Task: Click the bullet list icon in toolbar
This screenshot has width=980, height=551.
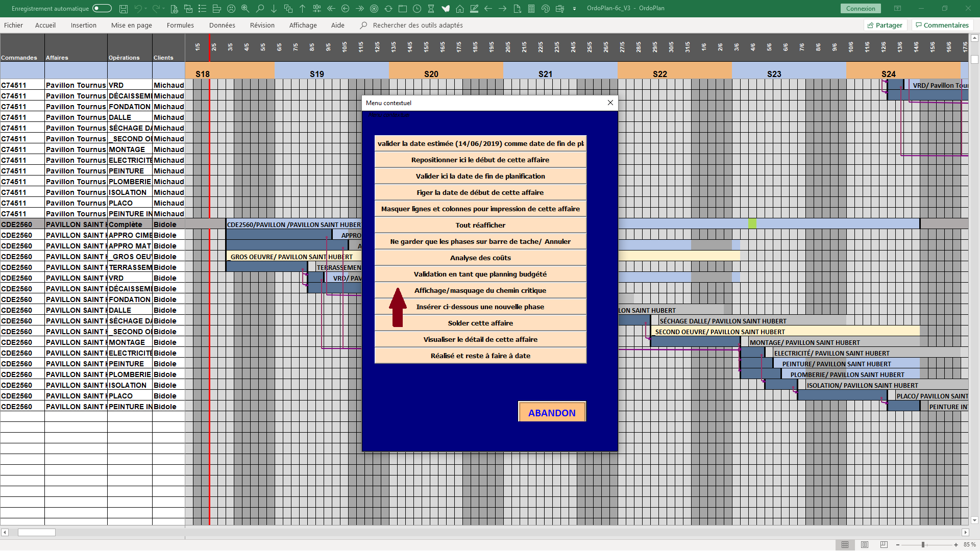Action: pyautogui.click(x=203, y=8)
